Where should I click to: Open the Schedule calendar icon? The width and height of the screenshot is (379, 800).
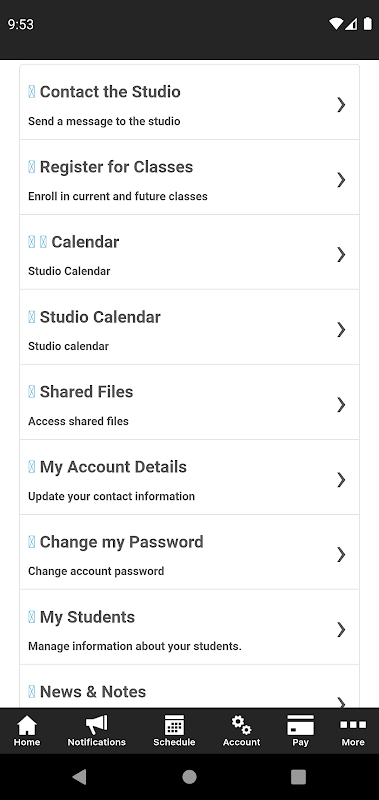(x=174, y=725)
